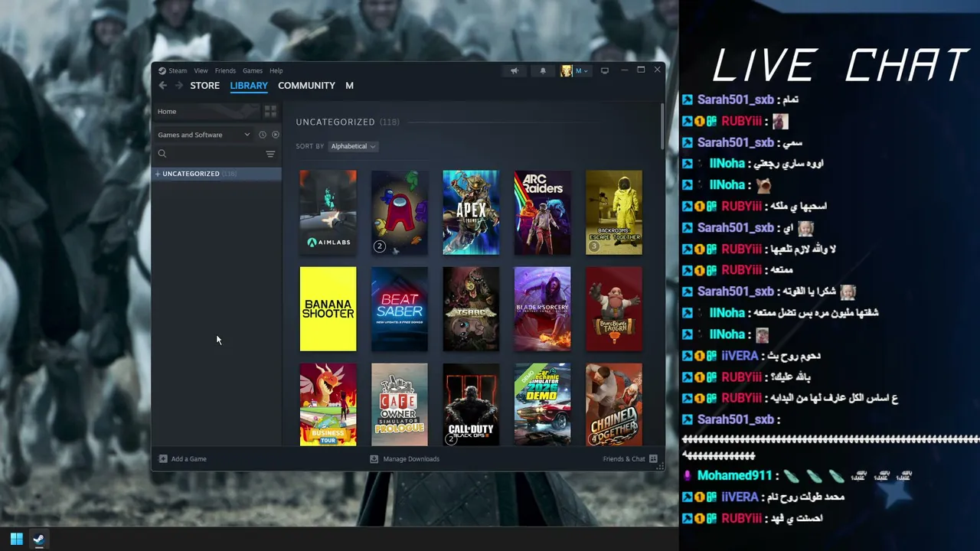Click the library search magnifier icon
Image resolution: width=980 pixels, height=551 pixels.
point(162,154)
